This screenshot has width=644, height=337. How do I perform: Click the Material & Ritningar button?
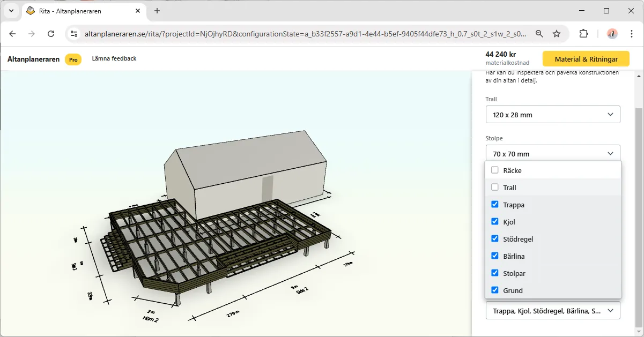(586, 59)
